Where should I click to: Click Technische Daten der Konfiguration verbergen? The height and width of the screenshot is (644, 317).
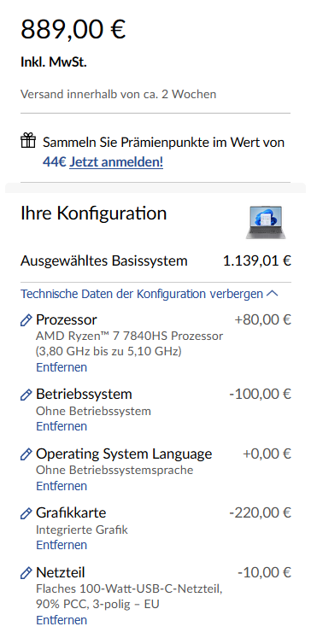coord(142,294)
